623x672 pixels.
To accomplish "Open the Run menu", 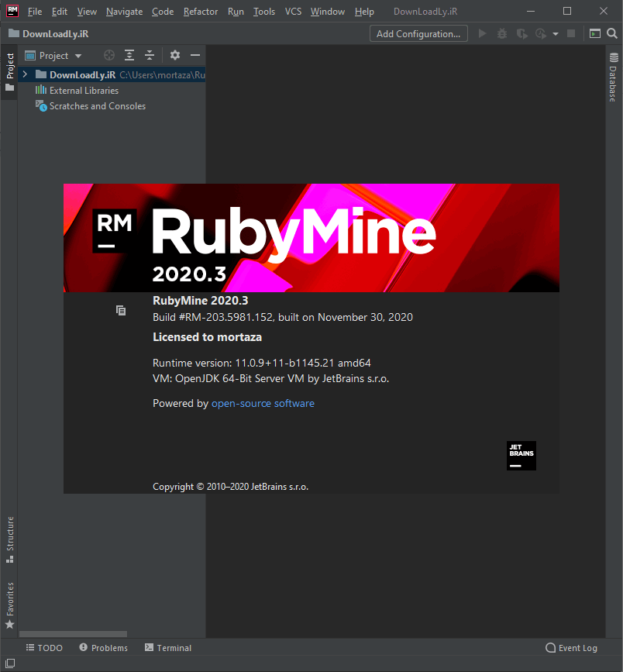I will point(236,12).
